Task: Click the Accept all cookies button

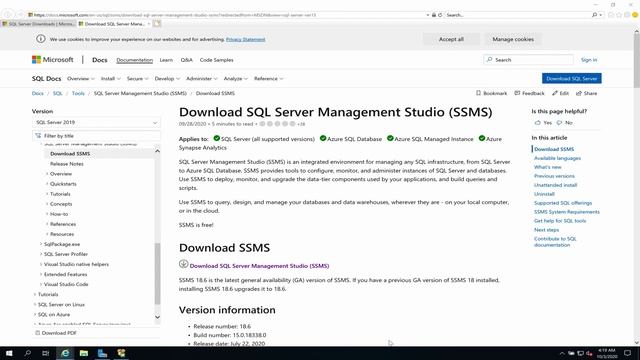Action: 451,39
